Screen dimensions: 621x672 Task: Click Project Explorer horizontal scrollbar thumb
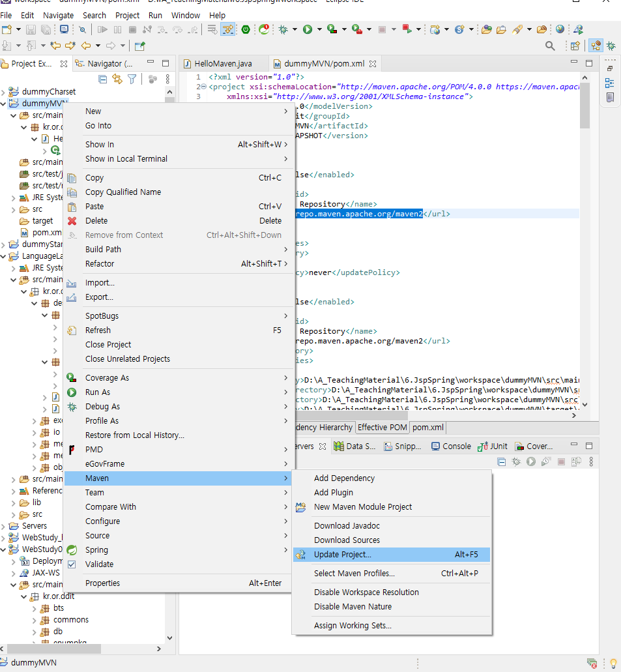point(53,649)
